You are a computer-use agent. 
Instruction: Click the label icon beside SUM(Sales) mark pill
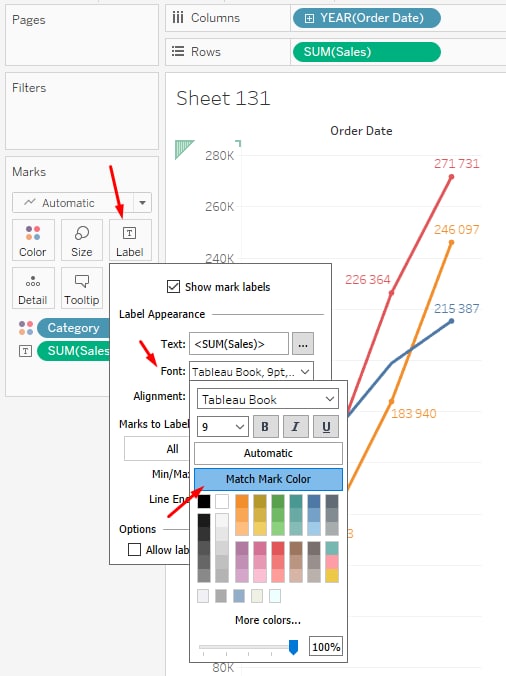pos(25,351)
